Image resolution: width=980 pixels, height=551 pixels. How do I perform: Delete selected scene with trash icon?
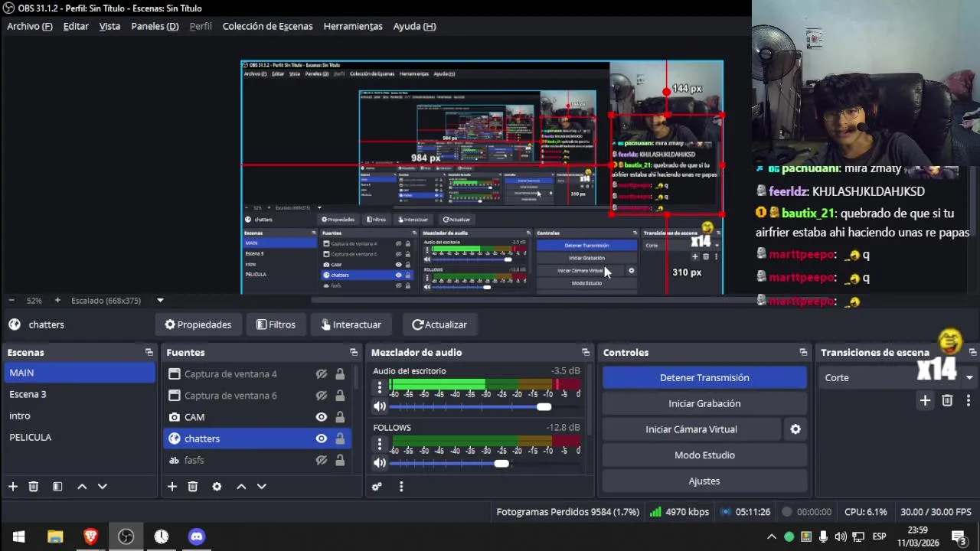click(34, 487)
